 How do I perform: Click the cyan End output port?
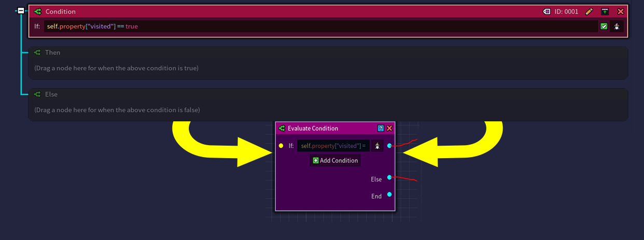coord(389,195)
